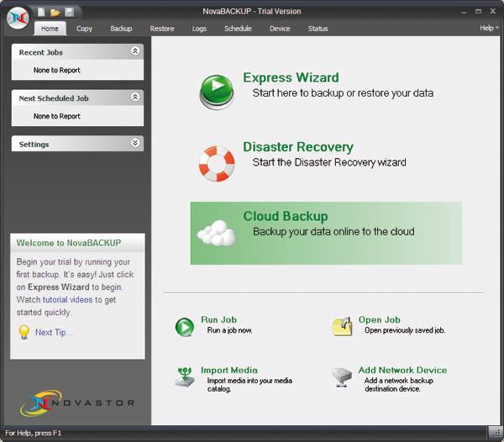
Task: Click the Next Tip link
Action: coord(54,333)
